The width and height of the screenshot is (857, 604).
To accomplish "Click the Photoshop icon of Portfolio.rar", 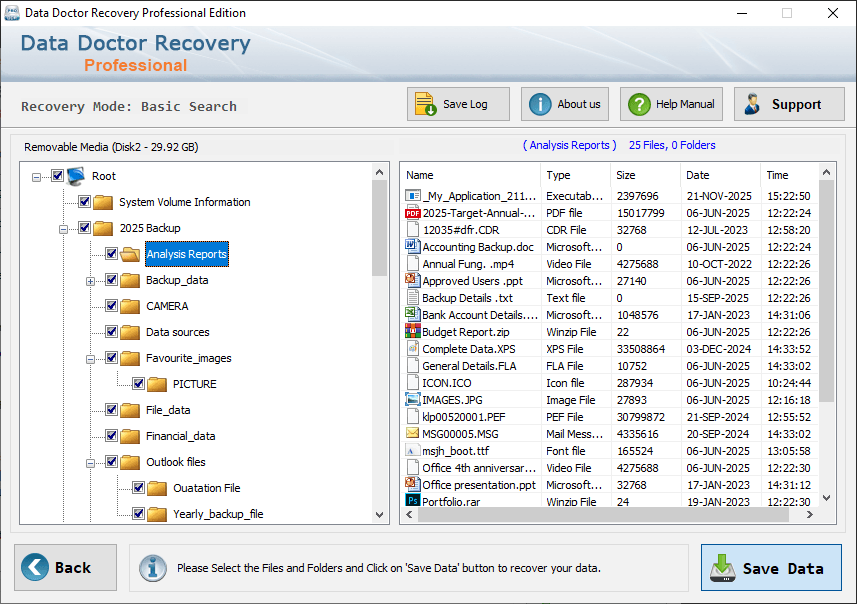I will click(413, 500).
